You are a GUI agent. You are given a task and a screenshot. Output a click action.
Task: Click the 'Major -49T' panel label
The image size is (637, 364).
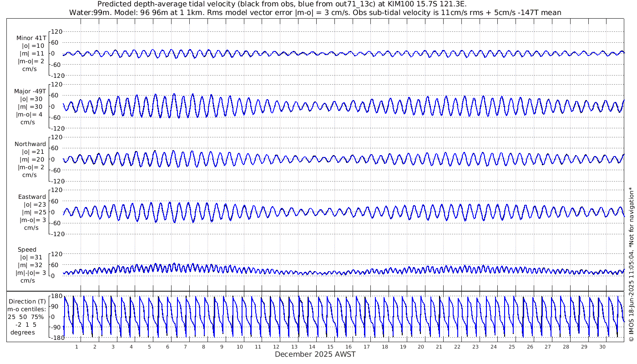[x=30, y=91]
